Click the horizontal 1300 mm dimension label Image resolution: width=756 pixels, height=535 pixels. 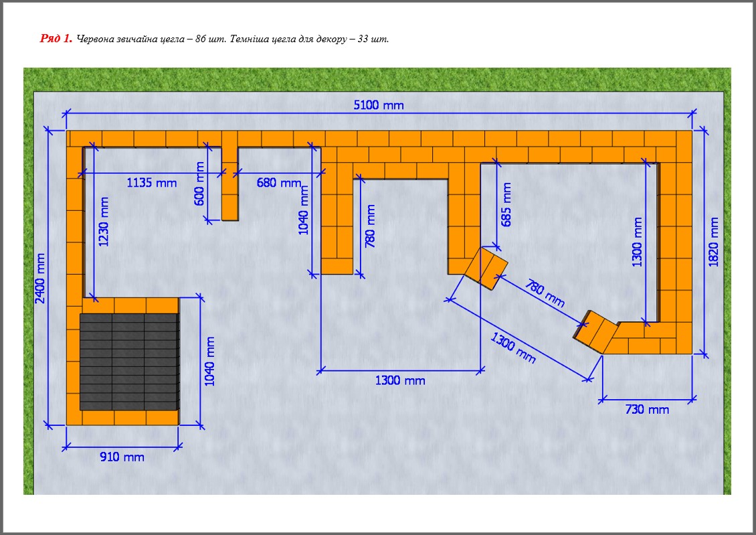point(400,380)
